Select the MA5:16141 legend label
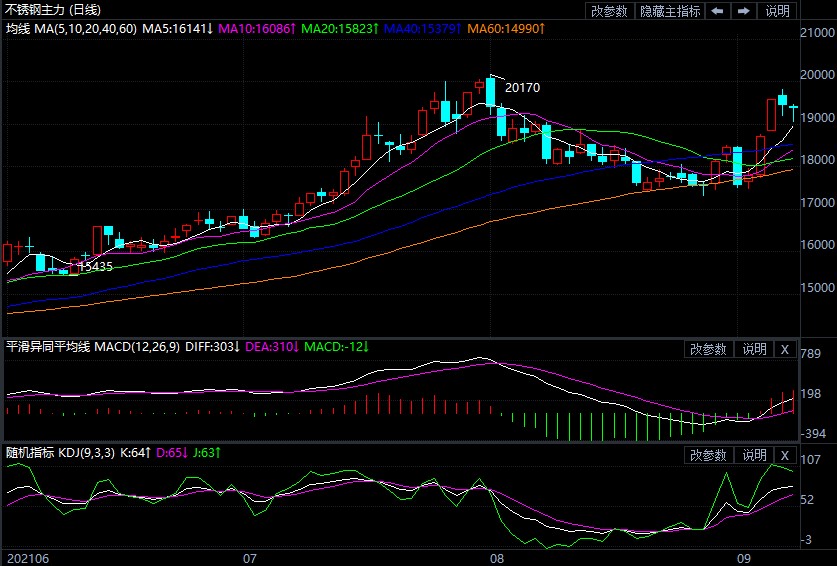Screen dimensions: 837x566 point(177,29)
